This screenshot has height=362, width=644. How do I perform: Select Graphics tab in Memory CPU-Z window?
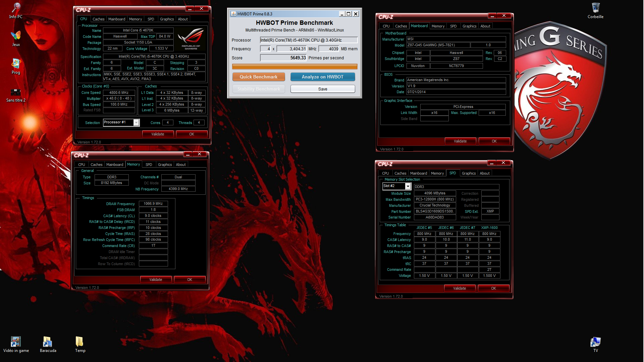click(165, 165)
